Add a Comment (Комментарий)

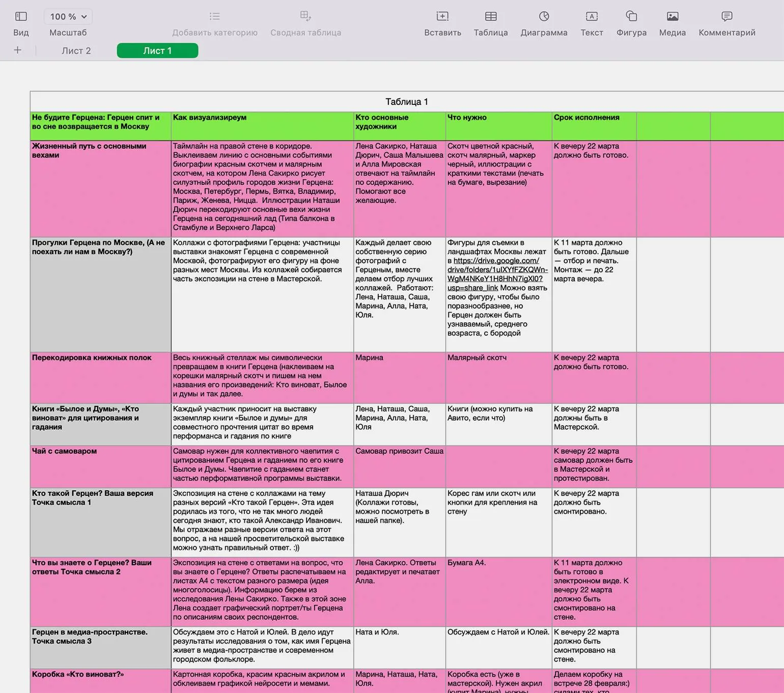click(726, 17)
